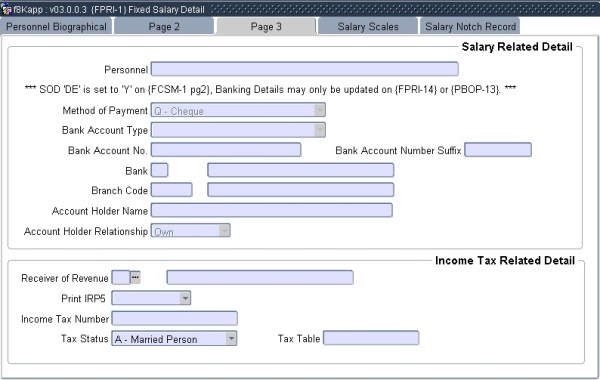The width and height of the screenshot is (600, 380).
Task: Open the Tax Status dropdown
Action: [x=231, y=339]
